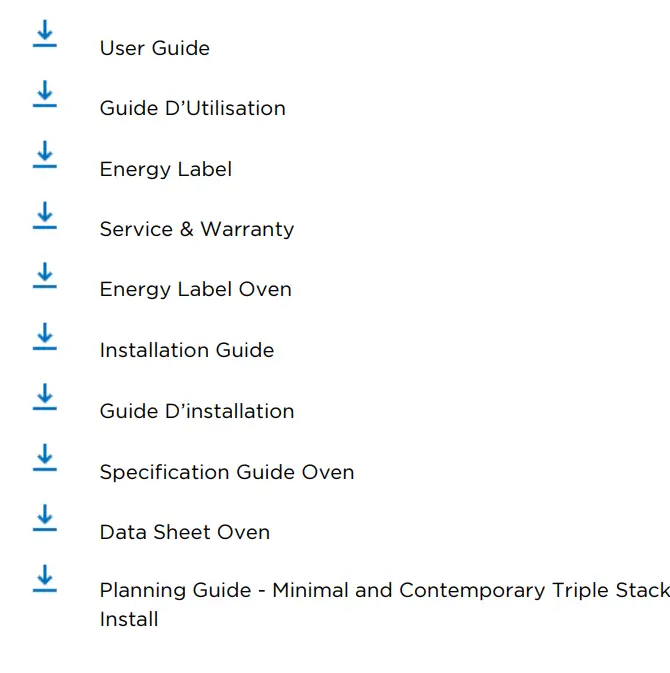The image size is (670, 673).
Task: Click download icon for the Planning Guide
Action: [44, 580]
